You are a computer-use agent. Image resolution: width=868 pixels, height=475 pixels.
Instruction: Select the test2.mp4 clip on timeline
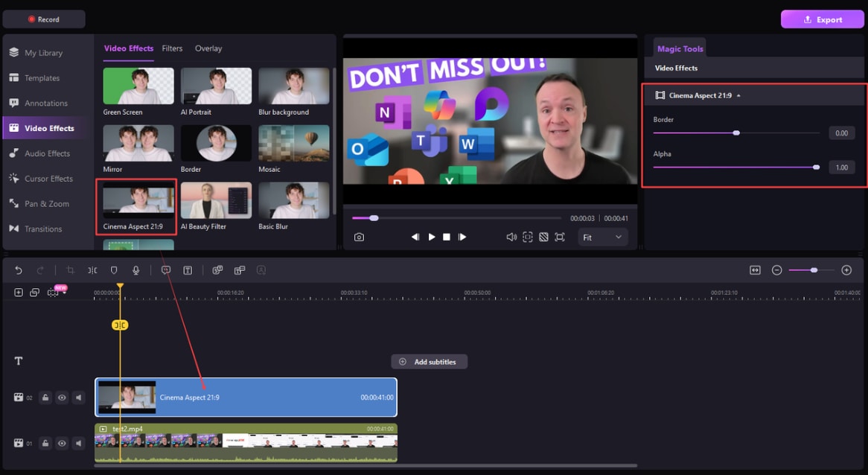pos(246,443)
